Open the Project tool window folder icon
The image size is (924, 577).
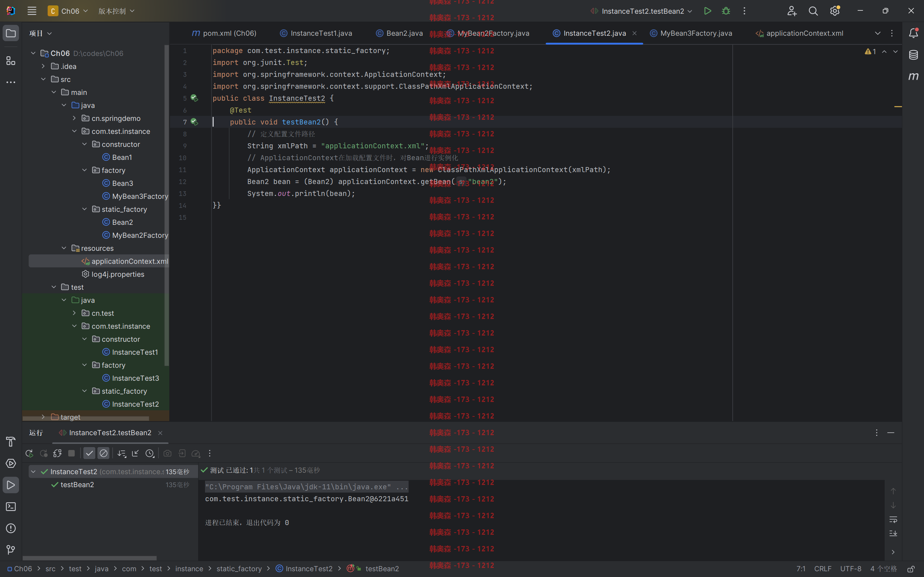pos(11,33)
